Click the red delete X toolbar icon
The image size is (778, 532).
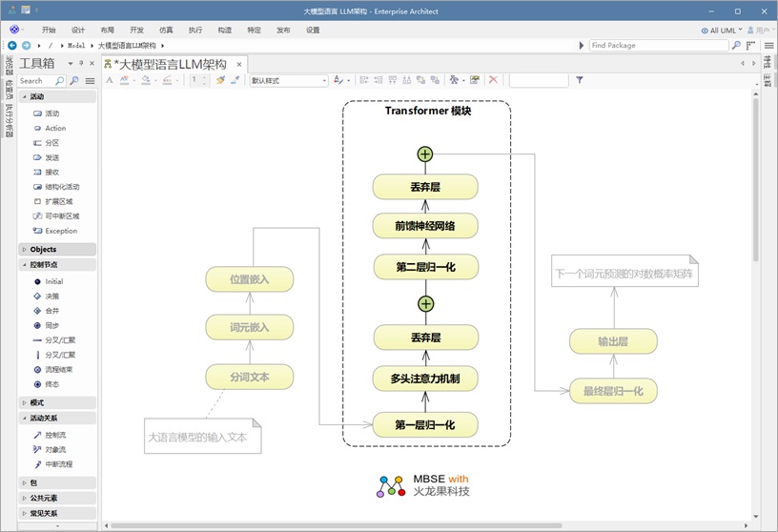tap(493, 80)
